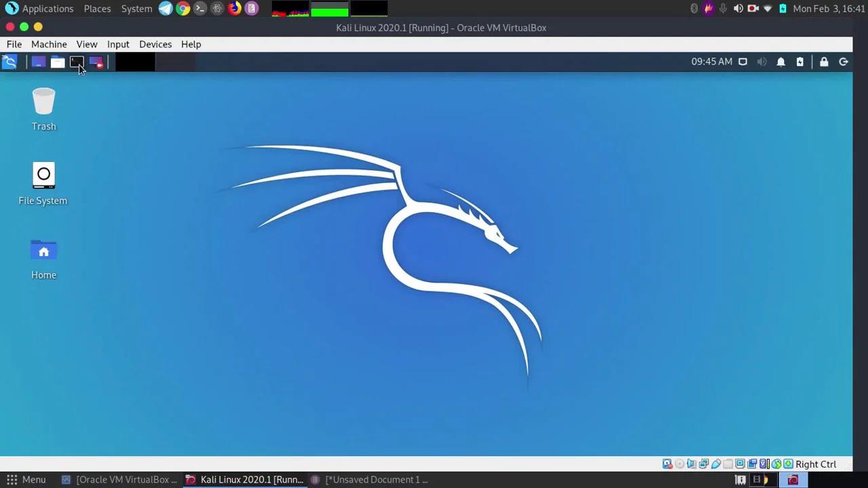Toggle the host microphone tray icon

724,9
